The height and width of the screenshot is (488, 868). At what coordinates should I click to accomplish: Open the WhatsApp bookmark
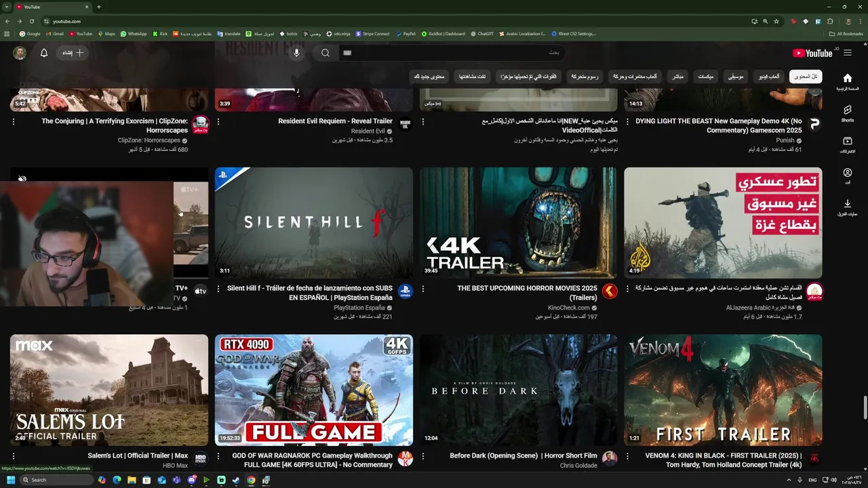pyautogui.click(x=134, y=34)
